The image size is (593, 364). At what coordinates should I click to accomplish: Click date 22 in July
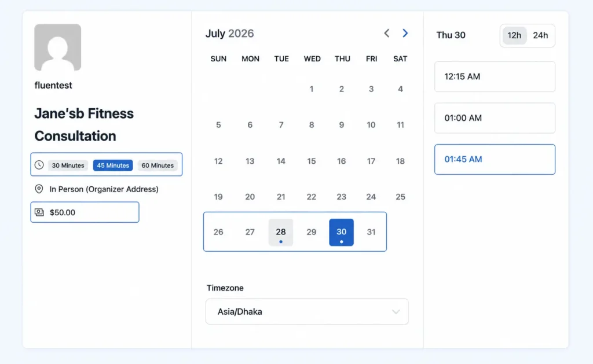311,197
